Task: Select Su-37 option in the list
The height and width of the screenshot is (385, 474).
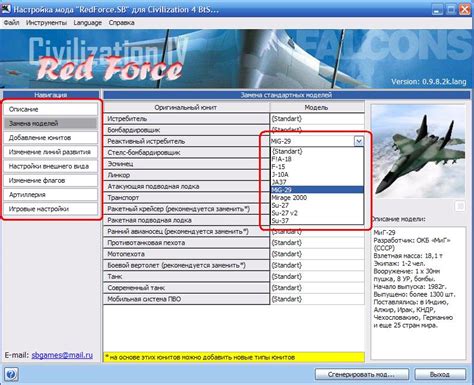Action: [x=280, y=221]
